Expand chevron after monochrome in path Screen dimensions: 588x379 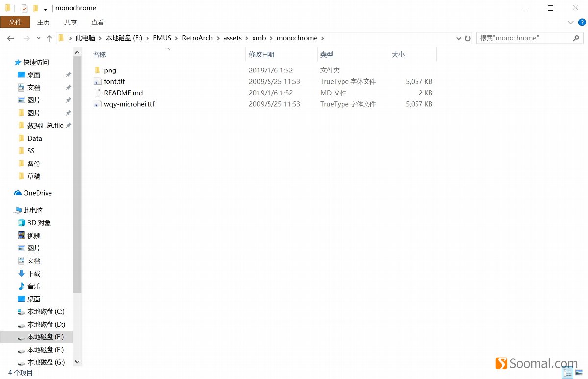(x=323, y=38)
